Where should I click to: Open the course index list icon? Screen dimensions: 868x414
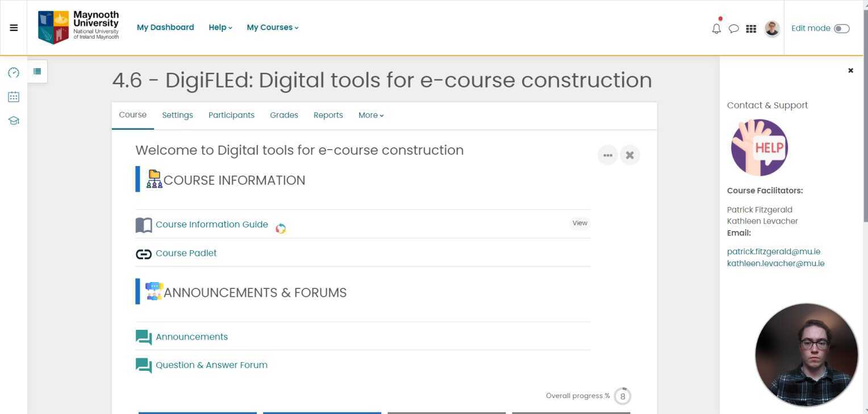click(x=37, y=72)
